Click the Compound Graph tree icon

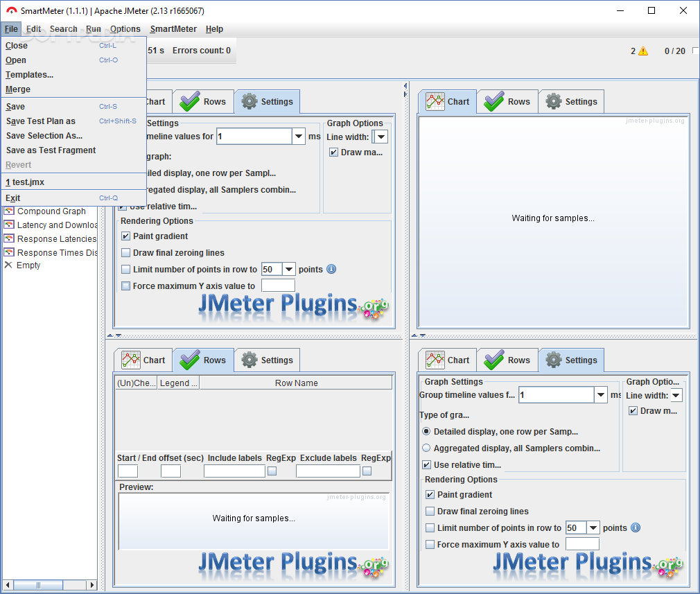click(x=9, y=211)
